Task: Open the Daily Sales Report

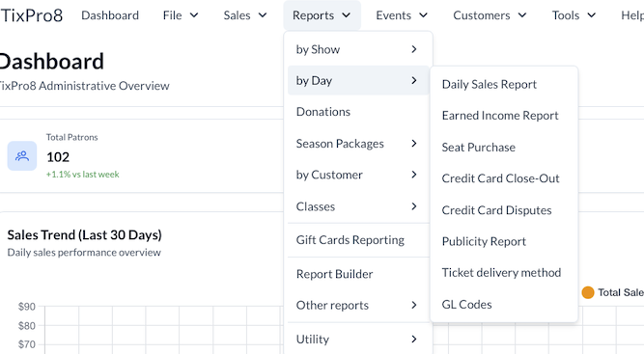Action: click(x=504, y=84)
